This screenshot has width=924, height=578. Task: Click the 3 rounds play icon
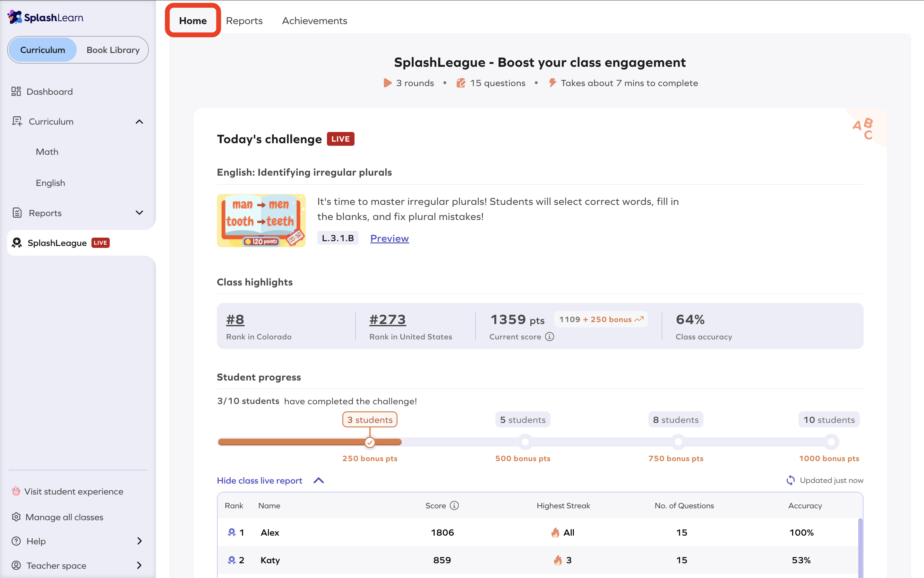[388, 83]
